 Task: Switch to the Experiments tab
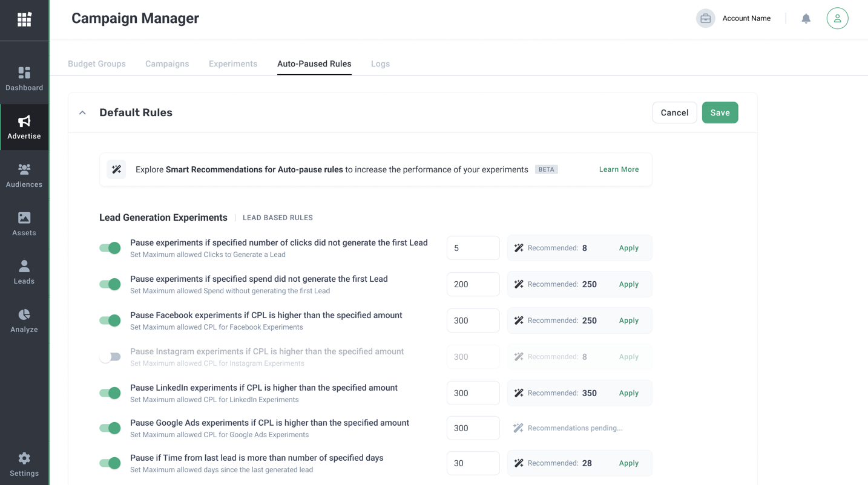233,64
